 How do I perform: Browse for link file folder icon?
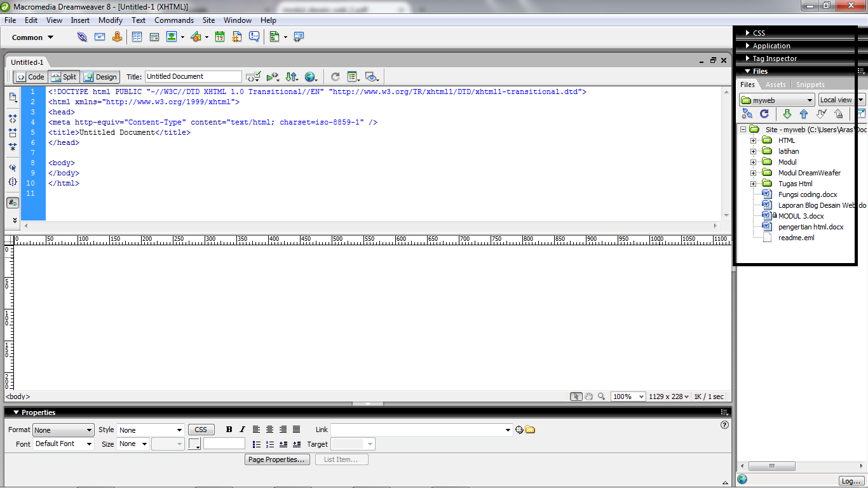[530, 430]
